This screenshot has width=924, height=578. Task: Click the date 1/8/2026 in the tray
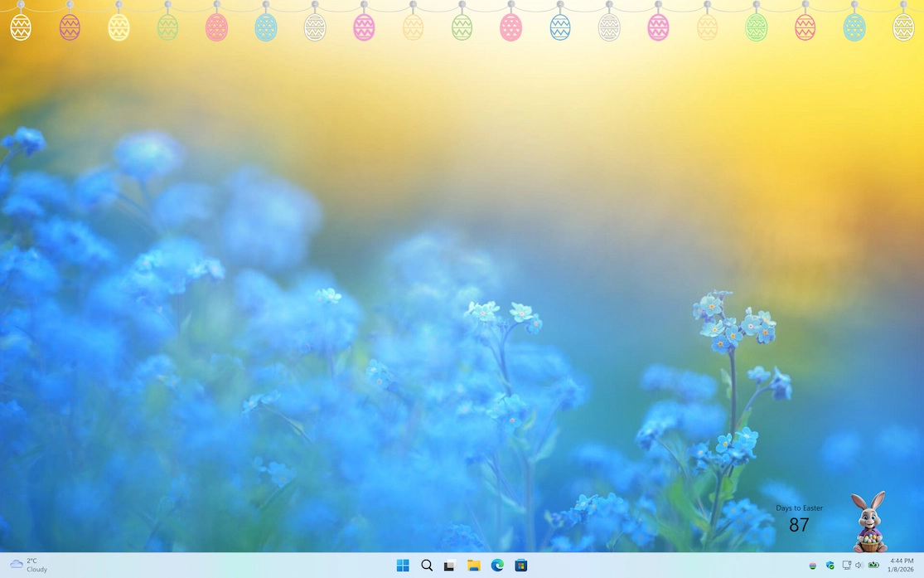coord(900,570)
